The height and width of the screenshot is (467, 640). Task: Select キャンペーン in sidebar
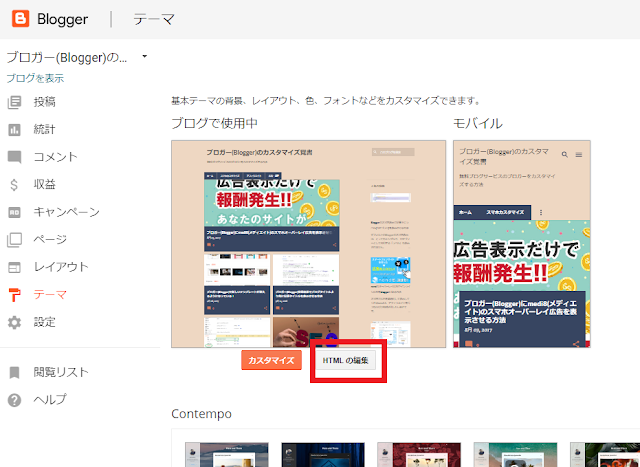(x=67, y=212)
